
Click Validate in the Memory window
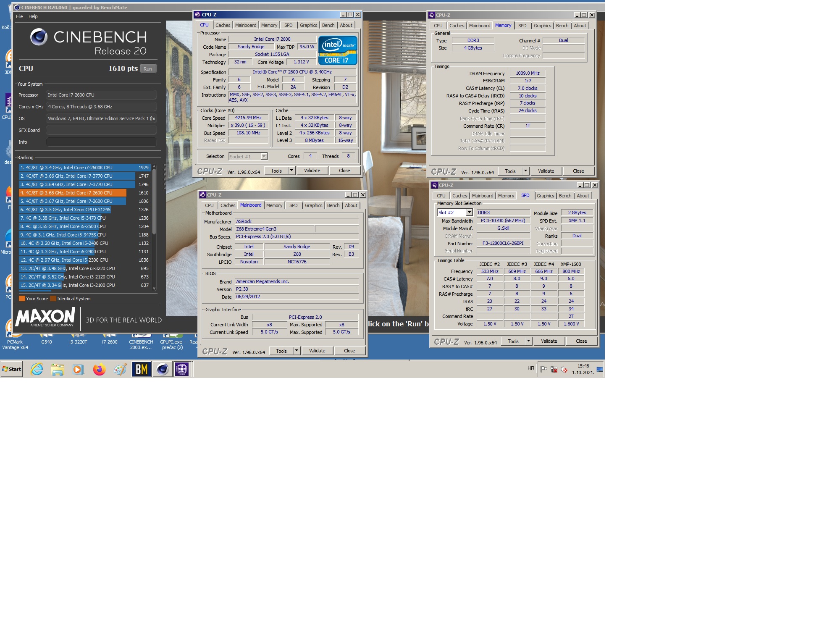point(546,171)
